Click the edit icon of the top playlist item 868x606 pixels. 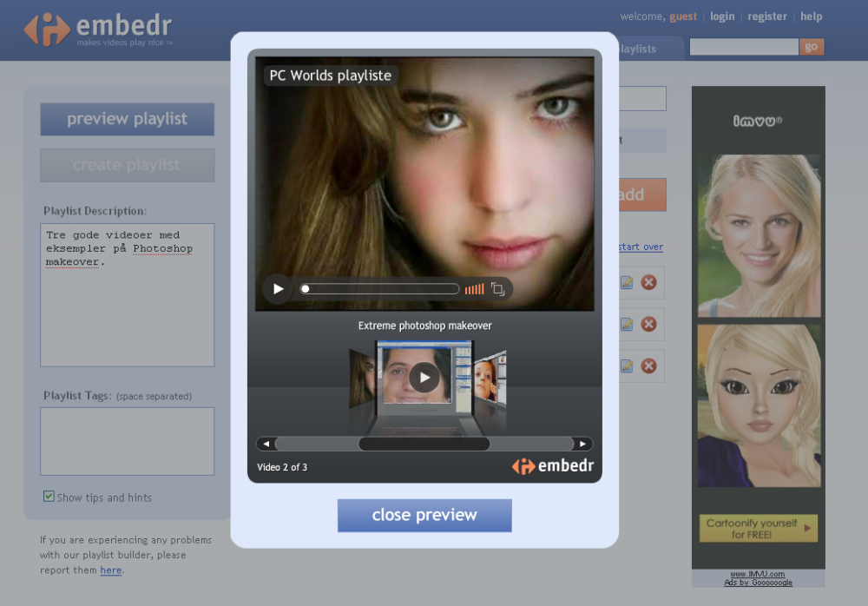(x=627, y=282)
